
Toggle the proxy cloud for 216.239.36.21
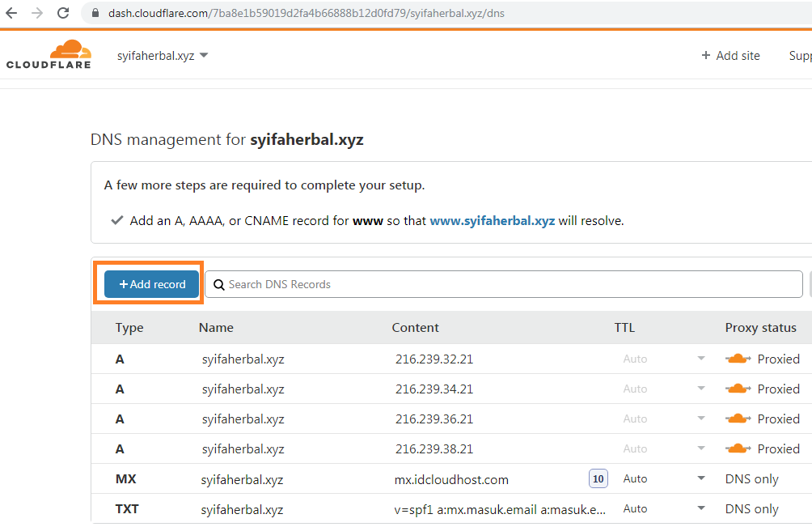point(738,419)
